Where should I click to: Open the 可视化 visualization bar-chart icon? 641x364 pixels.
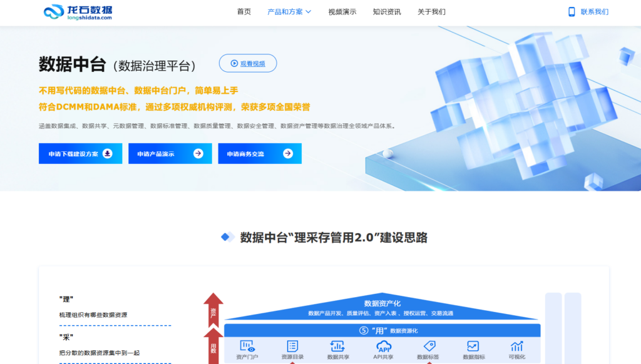click(517, 345)
